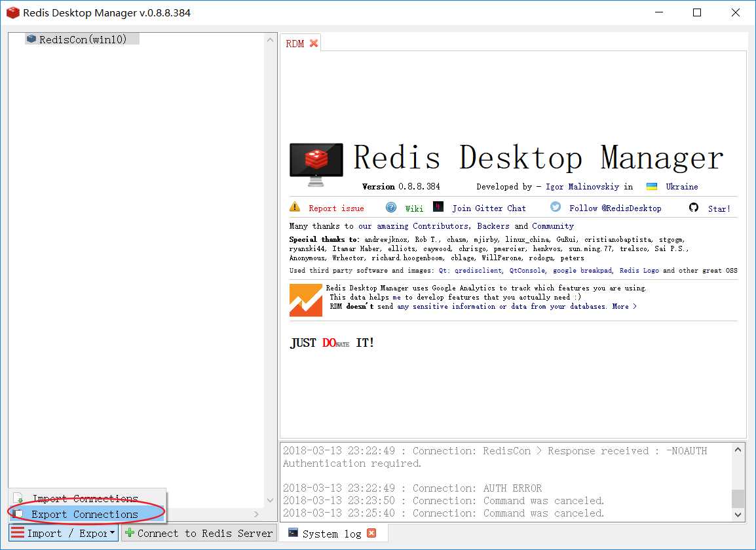Maximize the Redis Desktop Manager window
Screen dimensions: 756x550
(696, 12)
